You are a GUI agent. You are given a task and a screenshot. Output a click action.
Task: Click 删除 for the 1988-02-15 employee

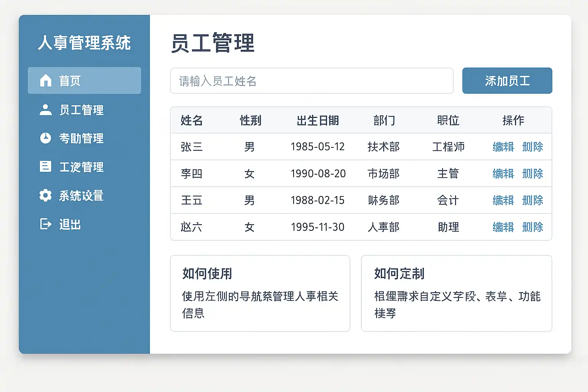[532, 201]
